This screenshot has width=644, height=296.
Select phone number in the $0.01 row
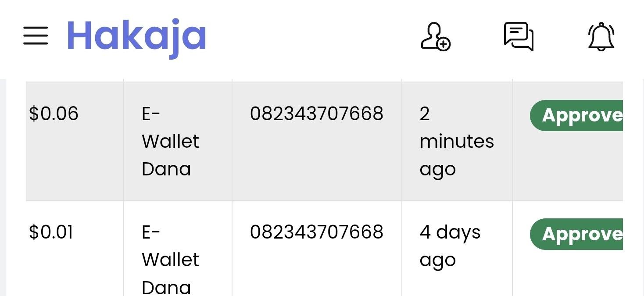pyautogui.click(x=316, y=232)
